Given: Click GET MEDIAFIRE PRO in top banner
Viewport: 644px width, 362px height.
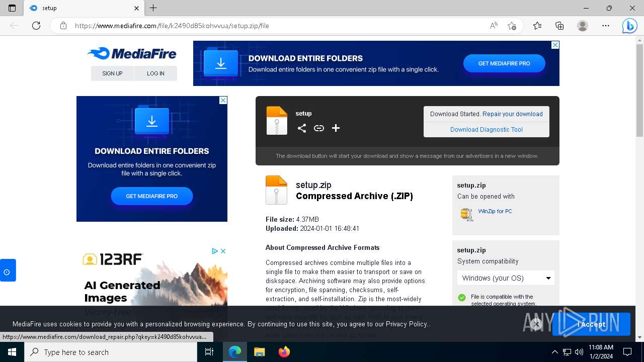Looking at the screenshot, I should tap(504, 63).
